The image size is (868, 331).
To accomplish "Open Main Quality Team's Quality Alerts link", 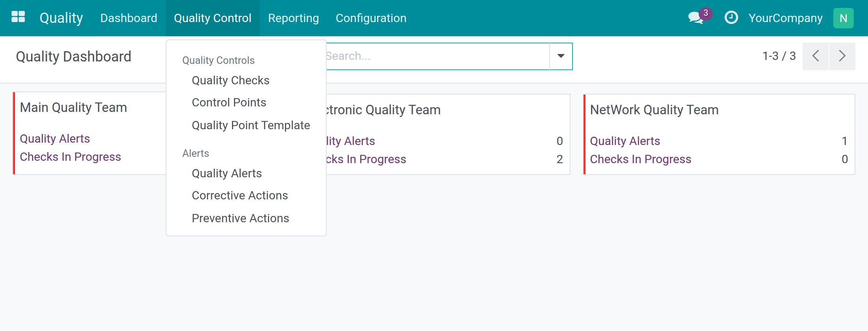I will 55,139.
